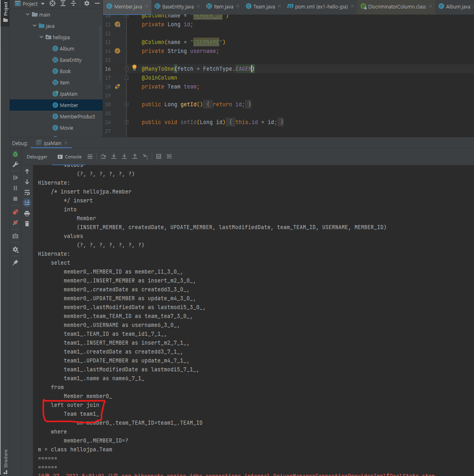Open the Structure tool window button

(x=5, y=461)
